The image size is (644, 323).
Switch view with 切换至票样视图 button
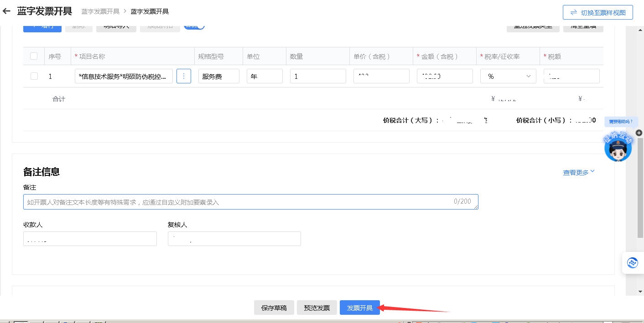598,13
